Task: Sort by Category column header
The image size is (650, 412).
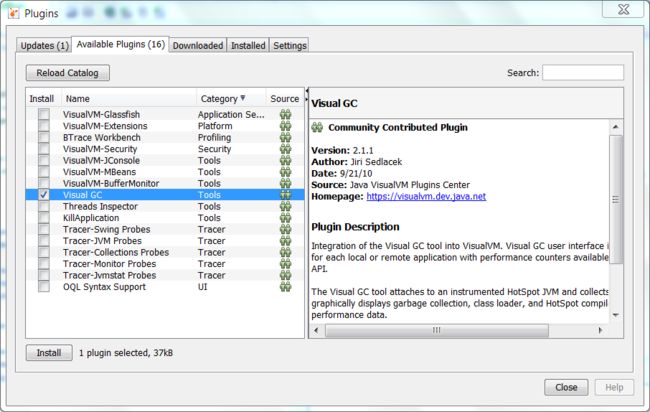Action: [x=231, y=99]
